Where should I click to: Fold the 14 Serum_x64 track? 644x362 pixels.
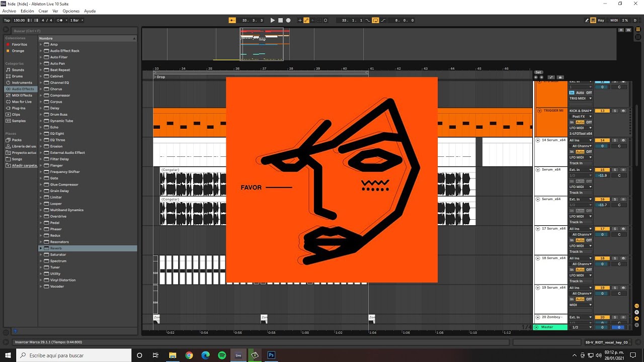[x=538, y=140]
